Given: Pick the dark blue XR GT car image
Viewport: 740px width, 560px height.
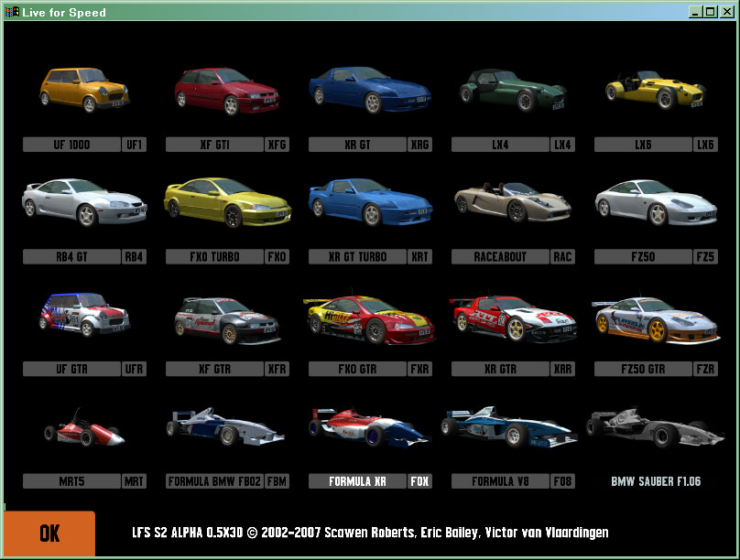Looking at the screenshot, I should (x=370, y=90).
